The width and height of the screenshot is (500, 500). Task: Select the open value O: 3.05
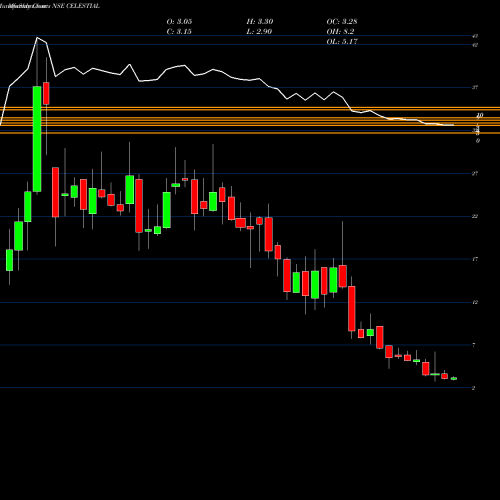[x=179, y=21]
